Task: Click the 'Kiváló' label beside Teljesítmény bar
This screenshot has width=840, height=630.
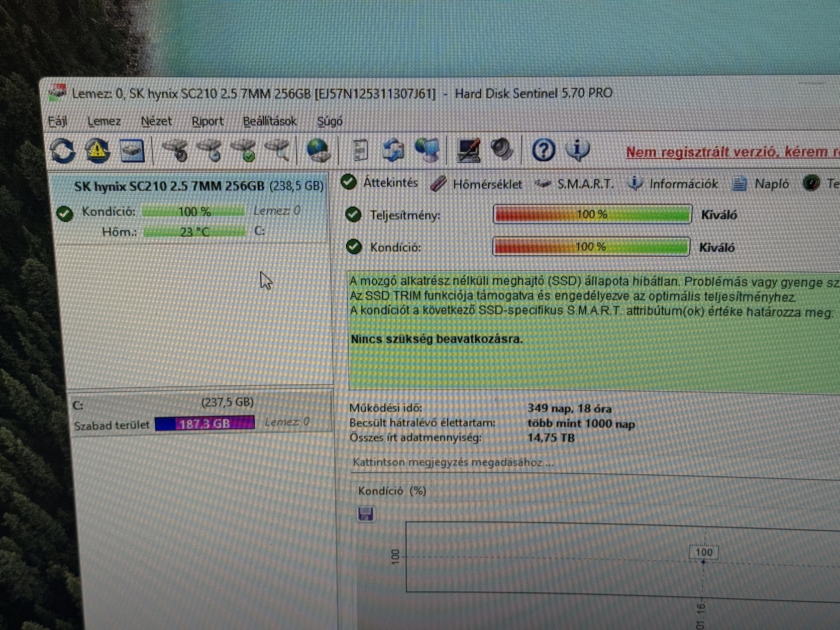Action: click(x=719, y=215)
